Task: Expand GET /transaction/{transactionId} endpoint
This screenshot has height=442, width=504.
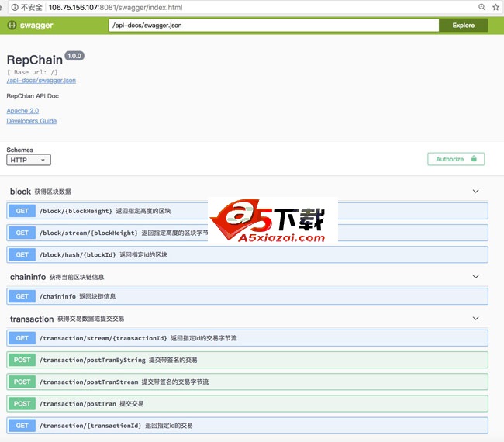Action: [247, 426]
